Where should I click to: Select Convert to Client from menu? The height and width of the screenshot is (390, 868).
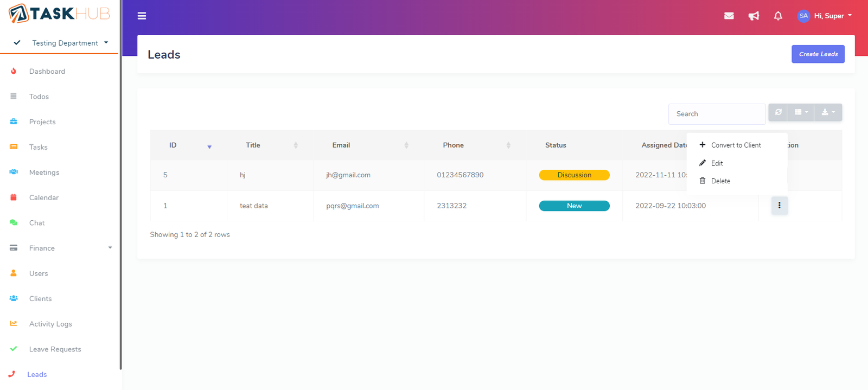[736, 145]
